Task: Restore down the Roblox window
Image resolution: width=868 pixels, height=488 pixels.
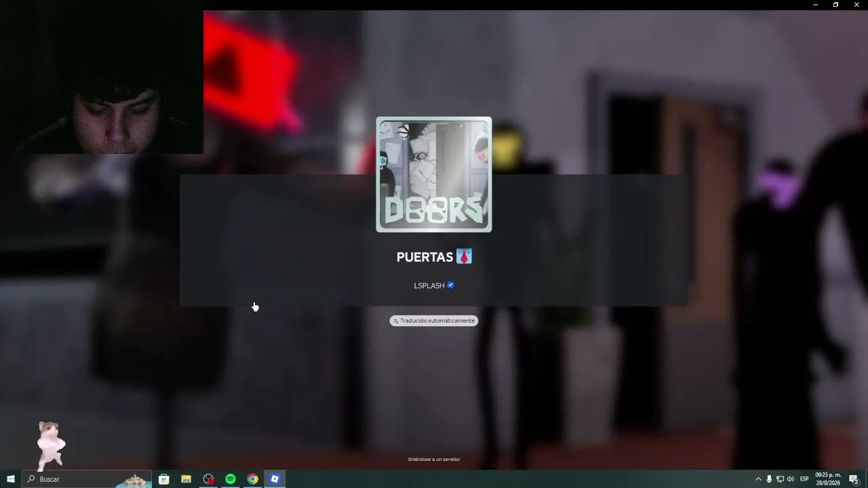Action: click(x=835, y=5)
